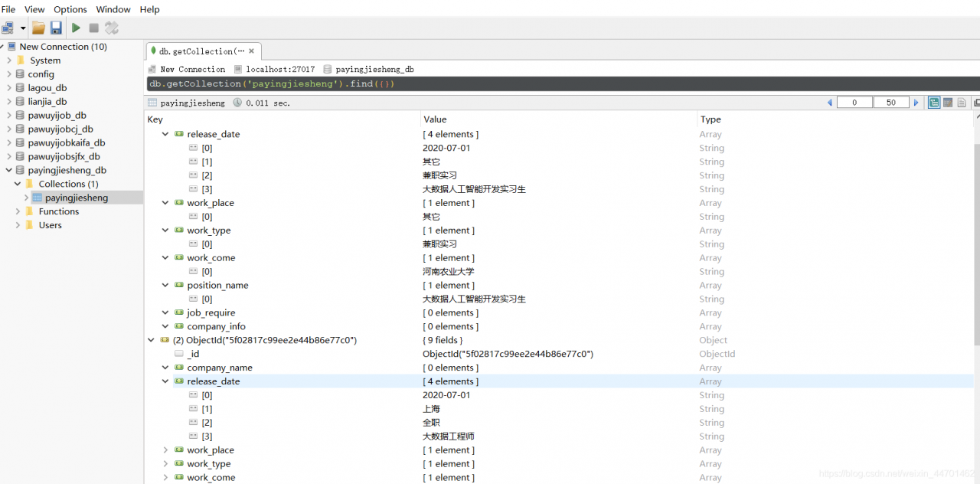Click the gray stop execution icon
The height and width of the screenshot is (484, 980).
(93, 28)
